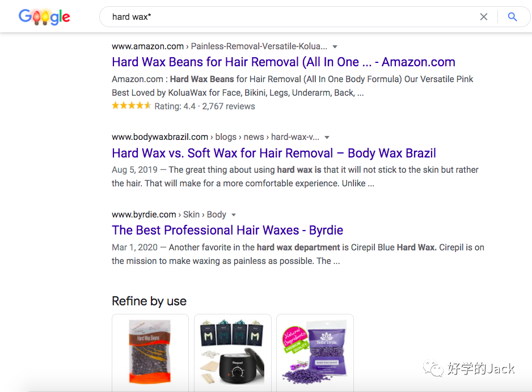Click the www.bodywaxbrazil.com URL breadcrumb
Screen dimensions: 532x392
click(x=160, y=137)
